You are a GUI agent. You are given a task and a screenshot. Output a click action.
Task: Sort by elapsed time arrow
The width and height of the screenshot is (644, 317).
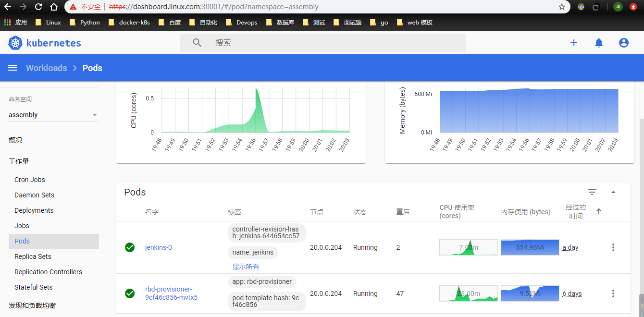[599, 211]
